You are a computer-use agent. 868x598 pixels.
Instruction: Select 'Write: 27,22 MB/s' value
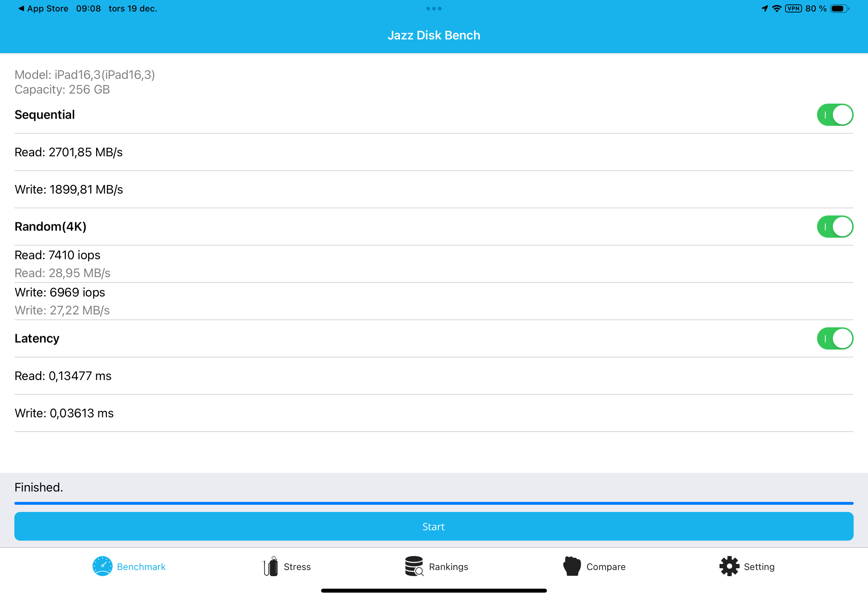[62, 310]
